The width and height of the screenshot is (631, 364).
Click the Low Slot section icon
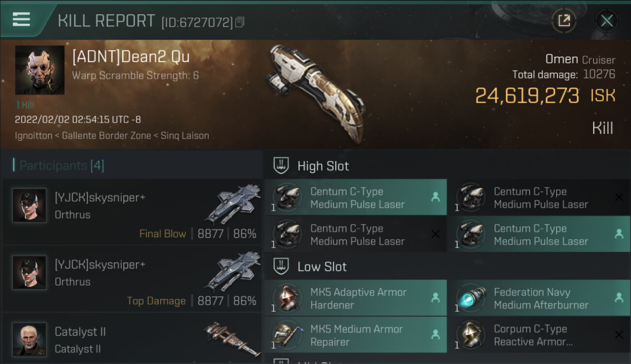pyautogui.click(x=282, y=266)
